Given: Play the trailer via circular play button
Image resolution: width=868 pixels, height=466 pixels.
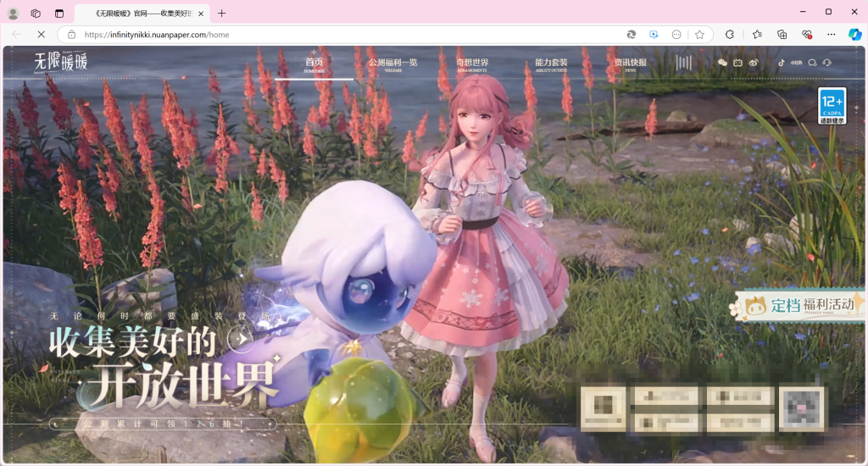Looking at the screenshot, I should [240, 338].
